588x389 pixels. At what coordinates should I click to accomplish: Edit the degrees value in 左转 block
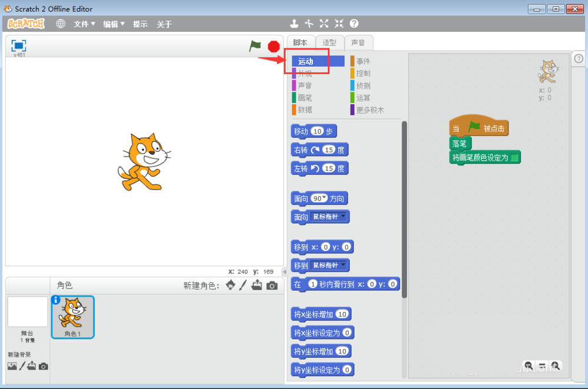pyautogui.click(x=329, y=168)
